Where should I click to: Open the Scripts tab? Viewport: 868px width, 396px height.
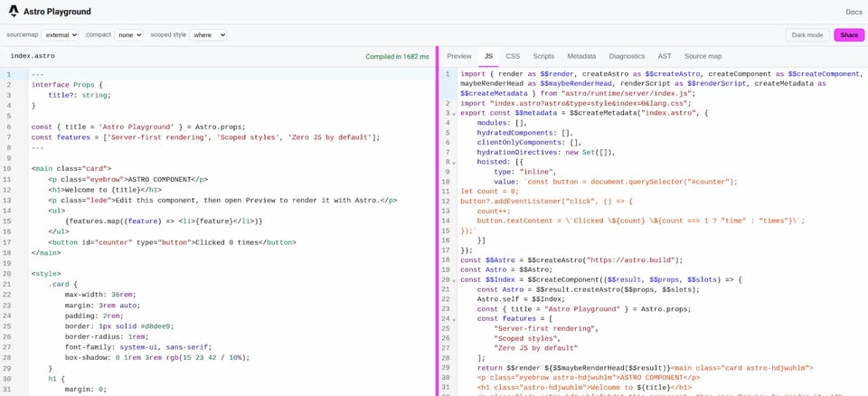coord(543,56)
